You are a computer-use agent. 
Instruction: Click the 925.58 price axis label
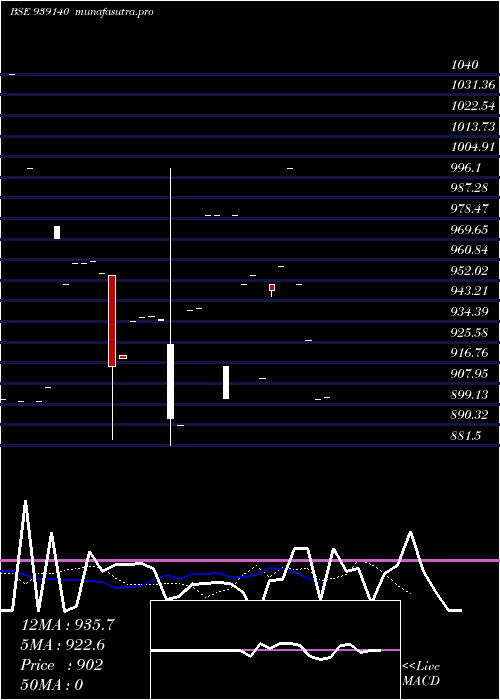pos(470,333)
